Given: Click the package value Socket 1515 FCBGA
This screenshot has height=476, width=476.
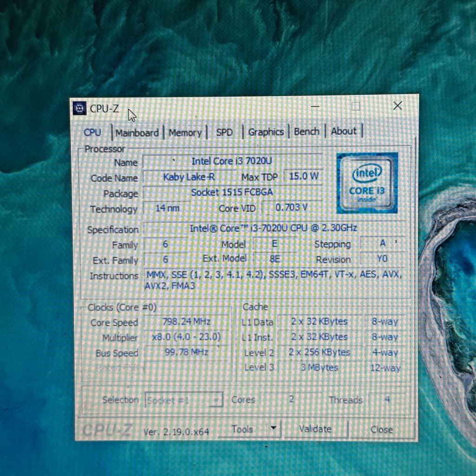Looking at the screenshot, I should click(x=232, y=192).
